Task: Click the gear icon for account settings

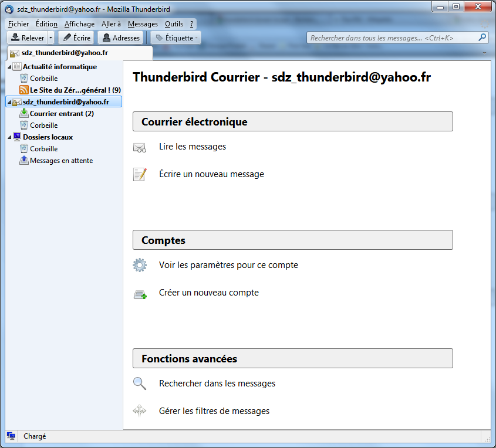Action: click(139, 265)
